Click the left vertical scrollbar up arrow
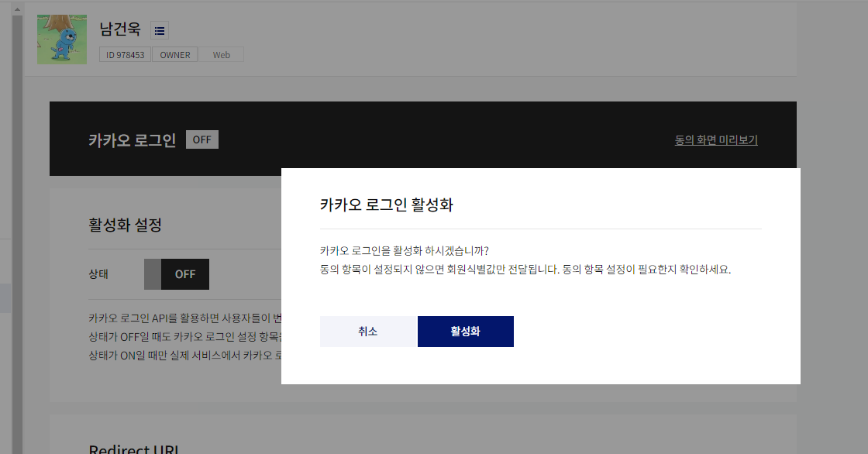 click(17, 9)
